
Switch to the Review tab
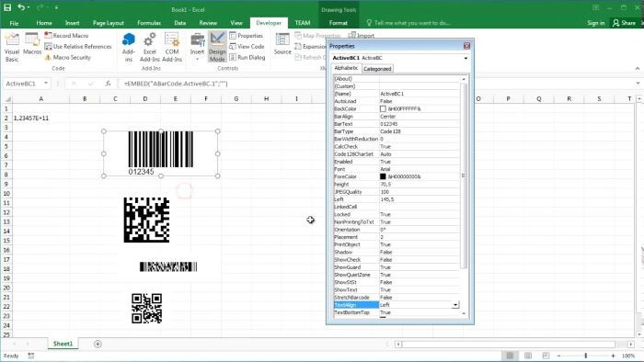208,23
